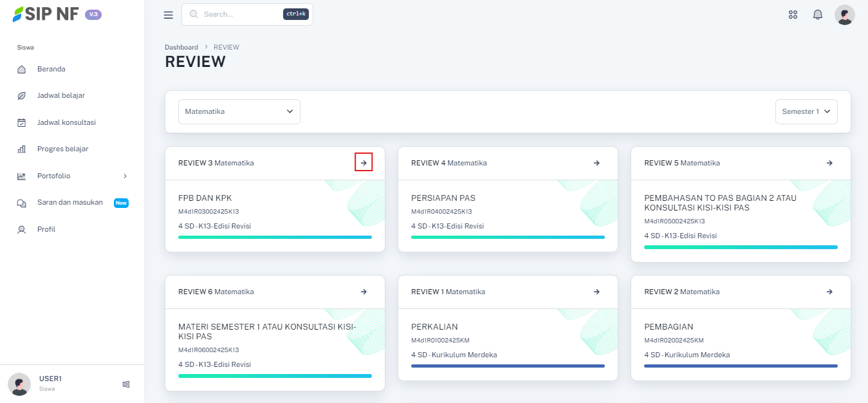
Task: Open the Matematika subject dropdown
Action: pyautogui.click(x=239, y=111)
